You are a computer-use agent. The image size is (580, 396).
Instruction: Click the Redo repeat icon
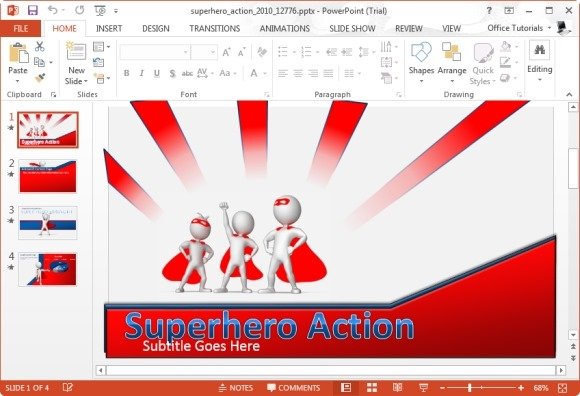[80, 10]
